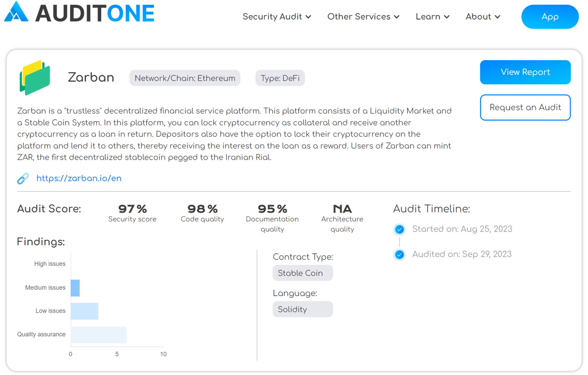Click the AUDITONE wordmark text

coord(95,13)
